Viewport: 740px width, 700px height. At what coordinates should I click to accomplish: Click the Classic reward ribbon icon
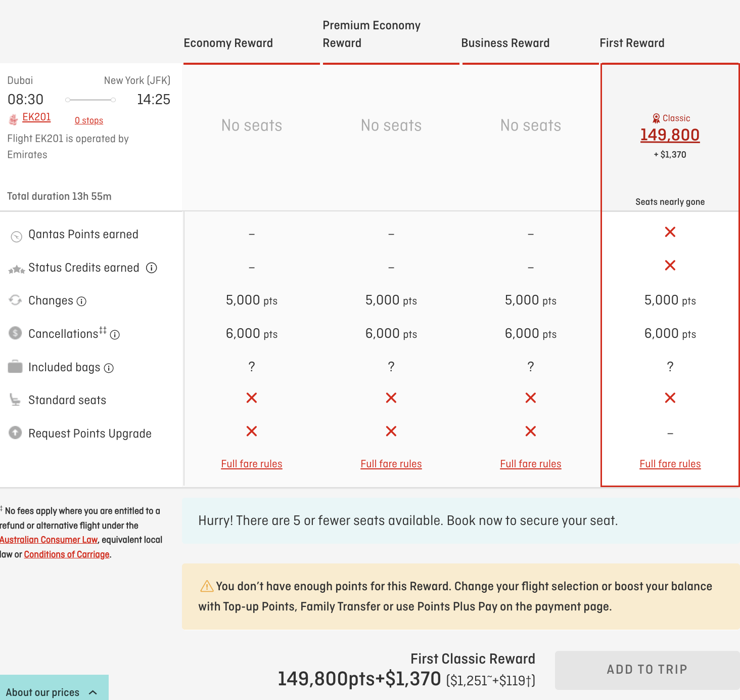tap(656, 118)
